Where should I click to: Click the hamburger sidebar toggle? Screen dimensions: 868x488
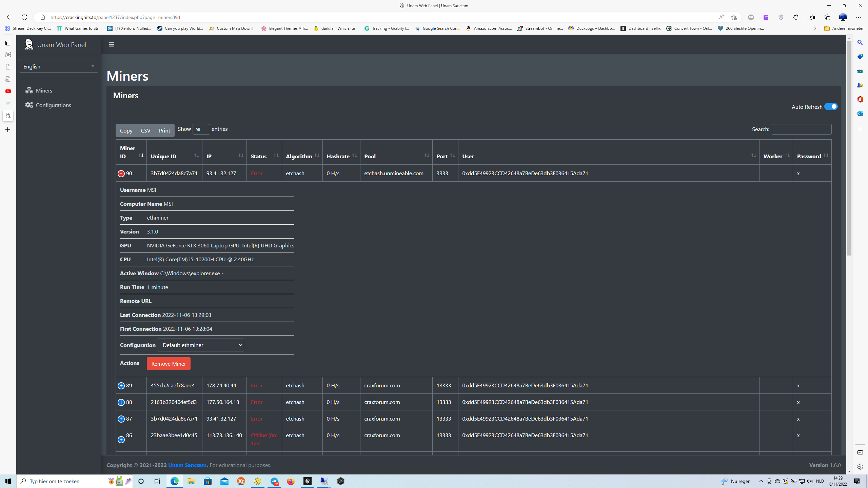[111, 44]
